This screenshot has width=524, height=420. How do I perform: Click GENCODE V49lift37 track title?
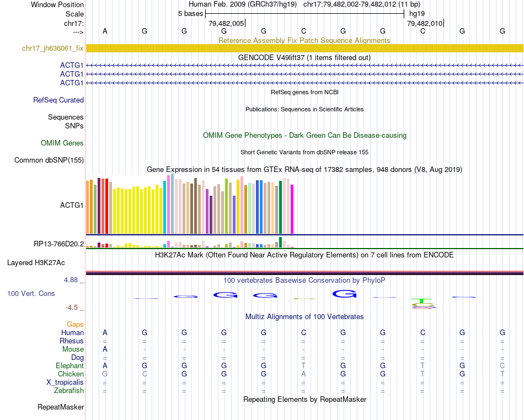point(304,58)
